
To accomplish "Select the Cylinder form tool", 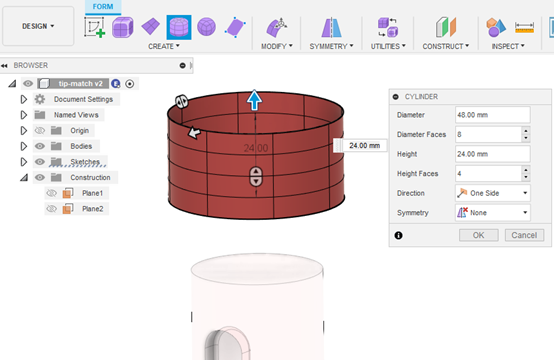I will tap(179, 27).
